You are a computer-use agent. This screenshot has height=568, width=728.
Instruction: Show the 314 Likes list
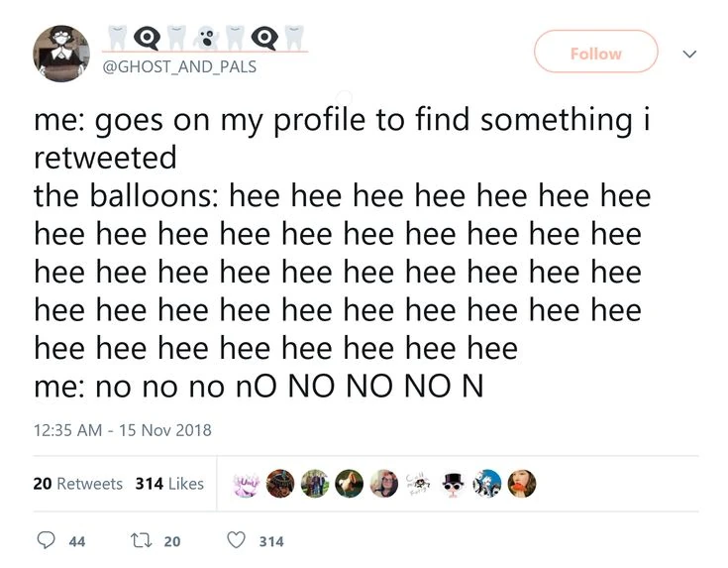pos(168,484)
